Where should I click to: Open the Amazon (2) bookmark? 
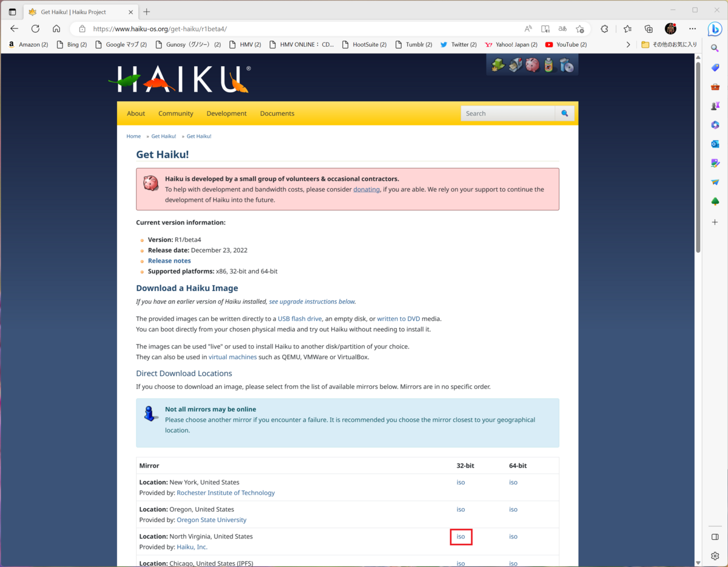pos(28,44)
